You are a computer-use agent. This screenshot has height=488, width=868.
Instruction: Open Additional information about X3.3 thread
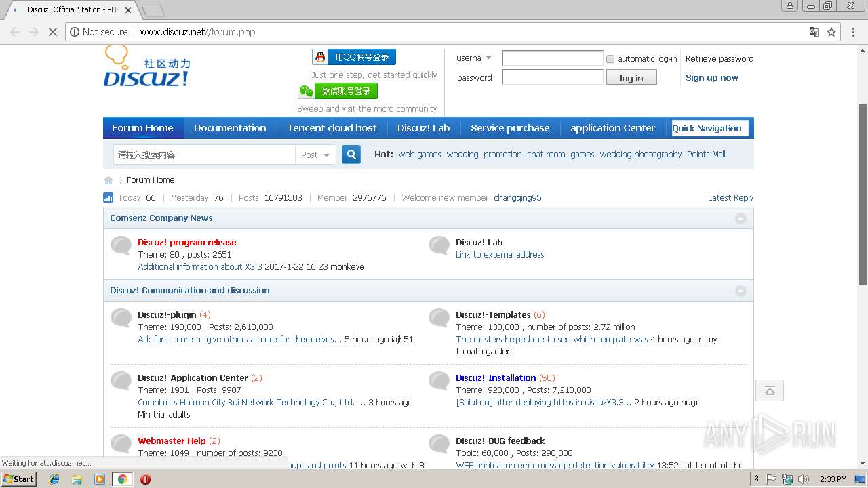pyautogui.click(x=200, y=267)
